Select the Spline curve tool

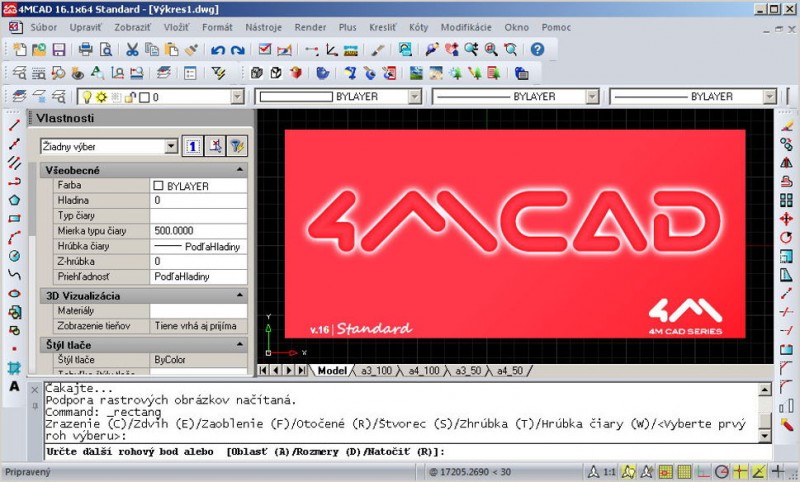point(14,274)
